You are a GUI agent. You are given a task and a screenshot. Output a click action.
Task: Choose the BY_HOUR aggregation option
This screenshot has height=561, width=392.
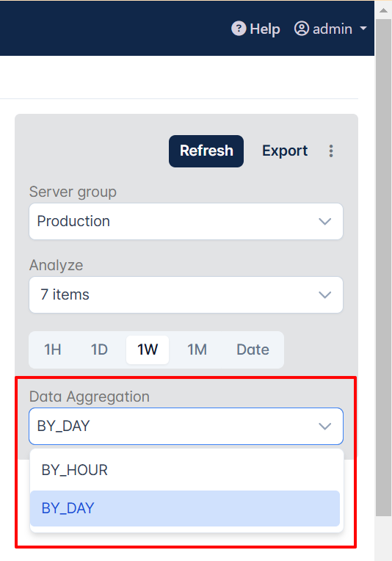tap(185, 470)
